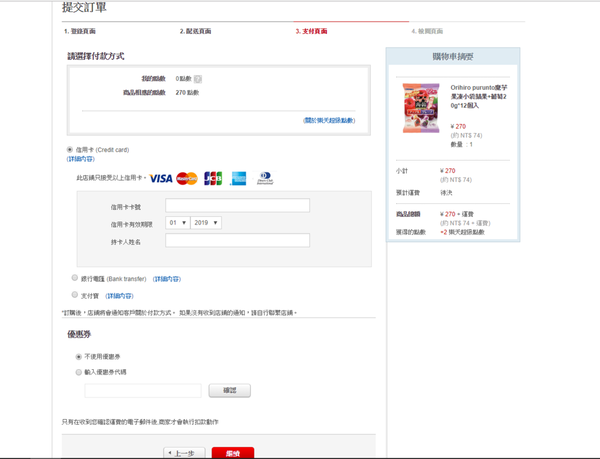The image size is (600, 459).
Task: Select the 支付寶 payment radio button
Action: pyautogui.click(x=75, y=295)
